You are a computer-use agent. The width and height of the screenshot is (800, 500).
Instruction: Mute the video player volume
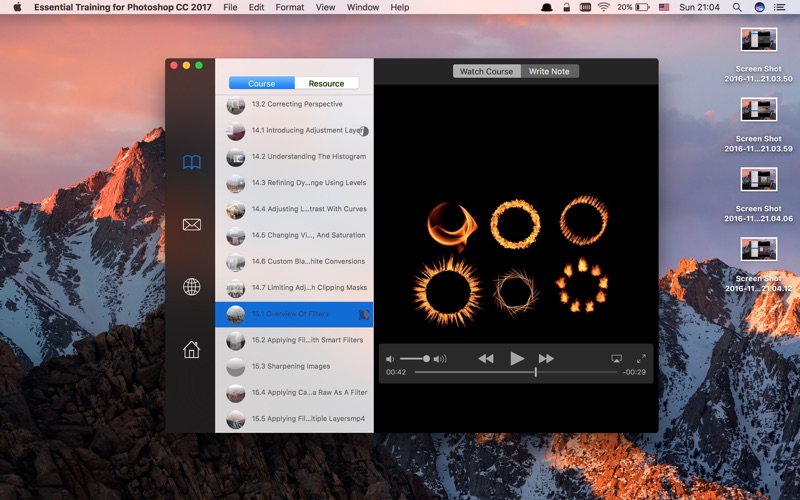tap(390, 359)
